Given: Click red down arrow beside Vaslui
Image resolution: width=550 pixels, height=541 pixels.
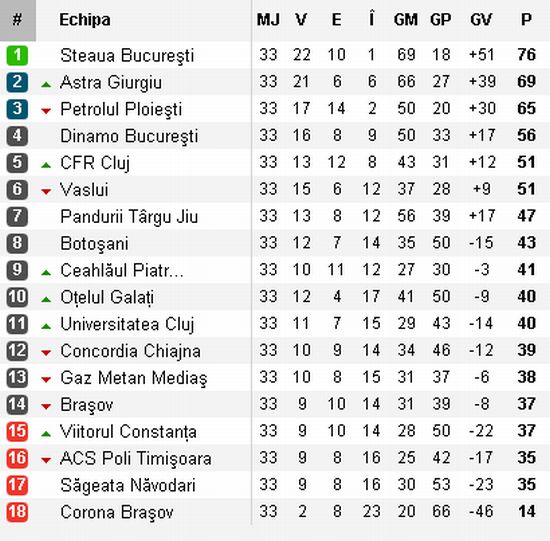Looking at the screenshot, I should pos(46,192).
